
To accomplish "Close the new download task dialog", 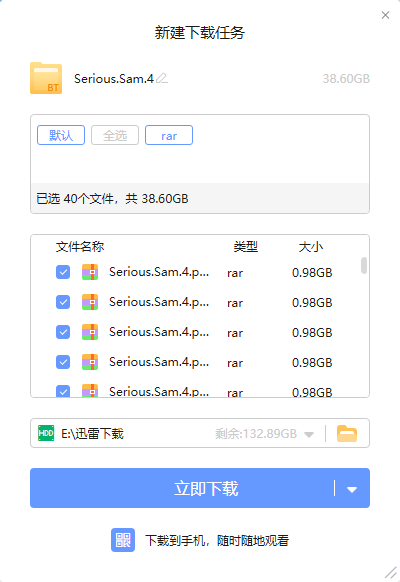I will 386,15.
